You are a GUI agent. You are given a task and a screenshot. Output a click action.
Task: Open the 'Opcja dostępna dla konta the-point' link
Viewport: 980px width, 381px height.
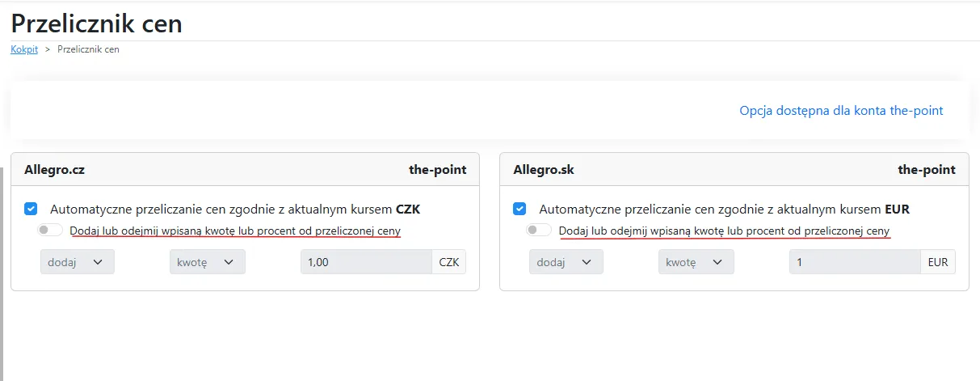[841, 111]
